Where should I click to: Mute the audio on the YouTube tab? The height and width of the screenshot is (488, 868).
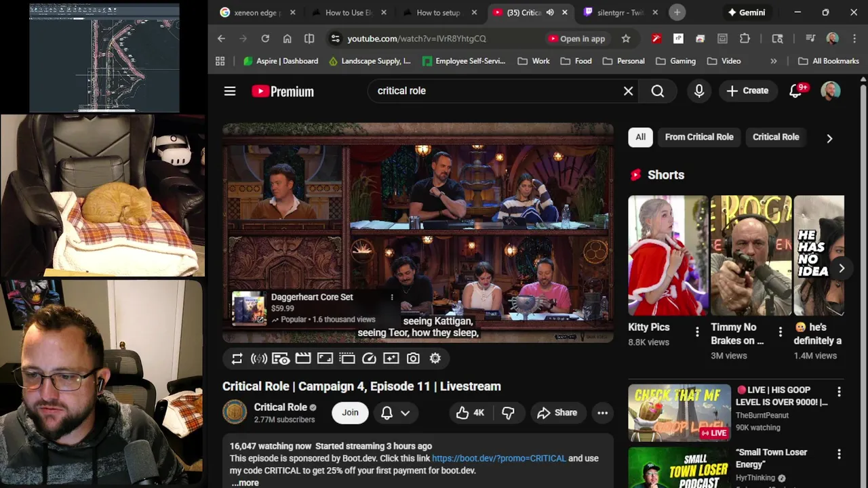click(x=549, y=12)
